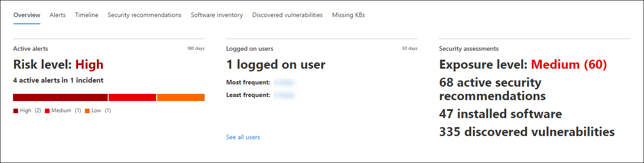Click the dark red High severity bar segment

point(61,97)
